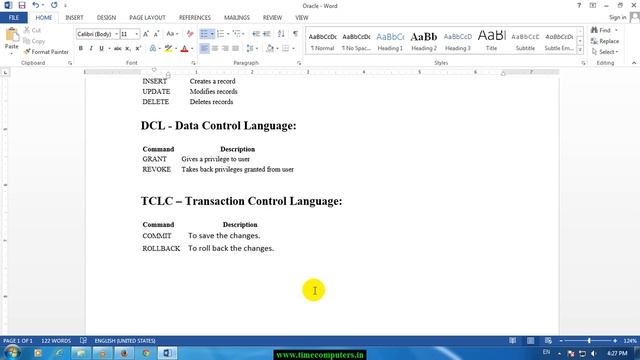Open the Styles pane launcher
Screen dimensions: 640x360
583,63
